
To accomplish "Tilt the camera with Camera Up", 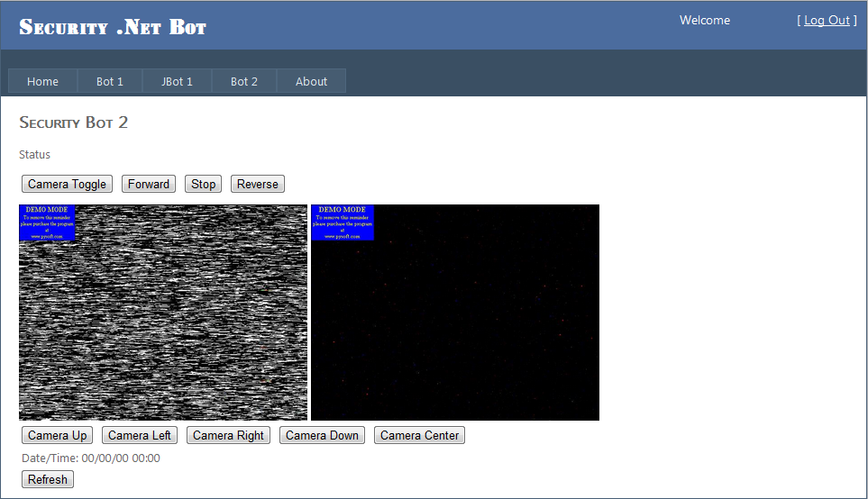I will pos(58,436).
